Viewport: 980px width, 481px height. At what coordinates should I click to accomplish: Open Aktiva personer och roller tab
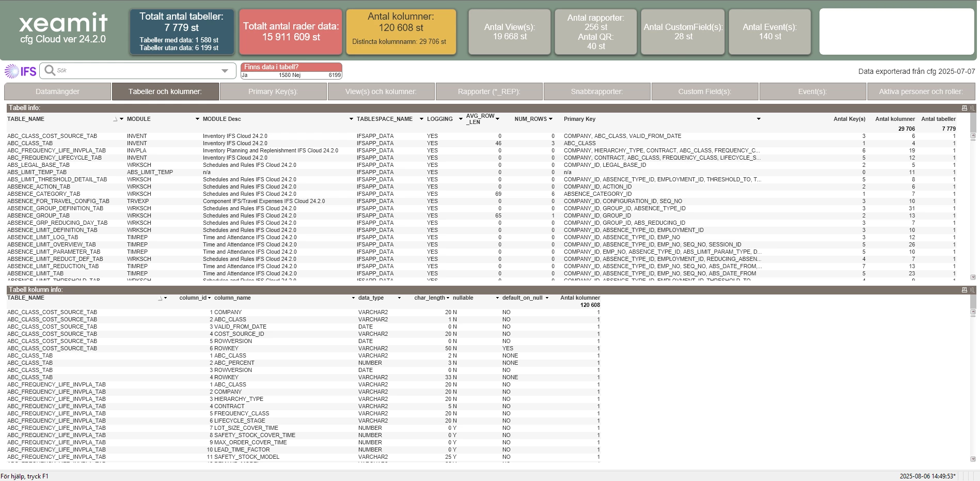point(921,91)
